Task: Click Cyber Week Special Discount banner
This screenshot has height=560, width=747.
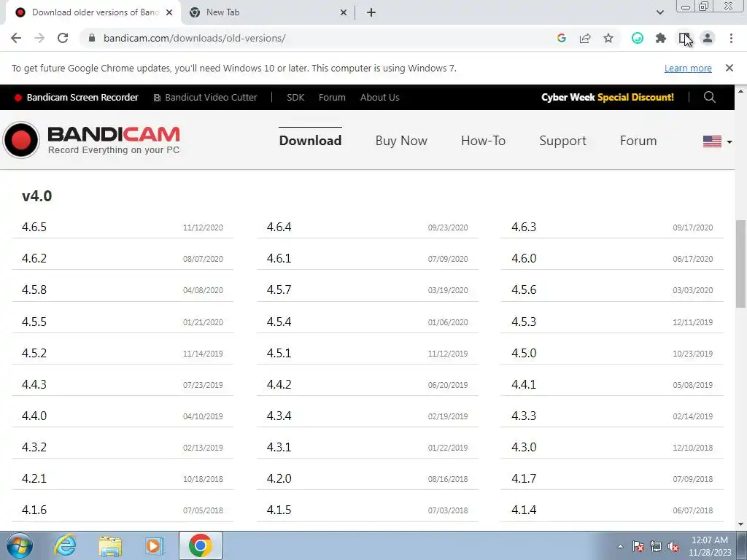Action: (608, 97)
